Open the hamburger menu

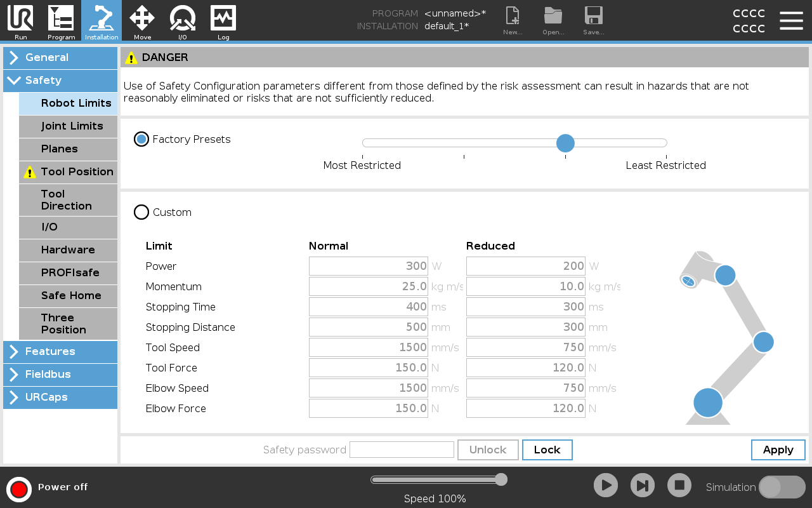tap(791, 20)
